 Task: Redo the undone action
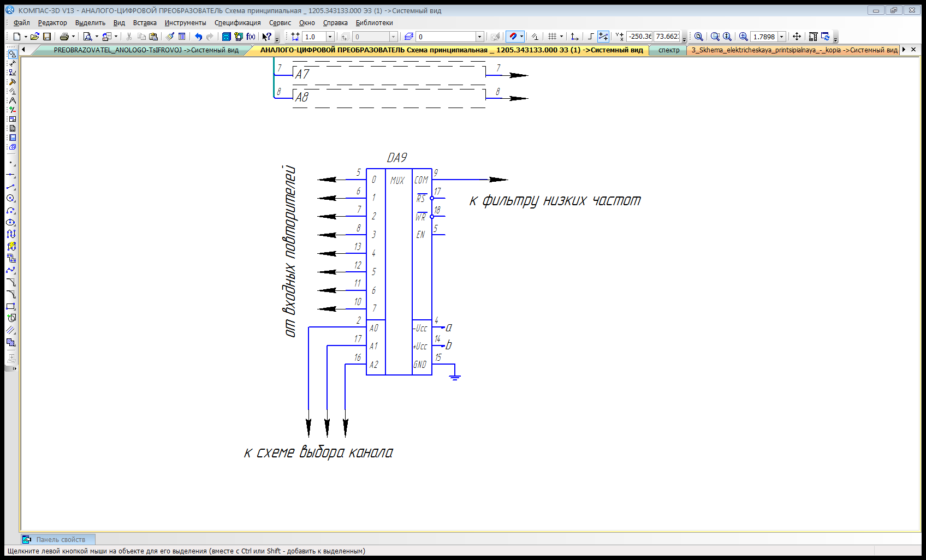210,37
